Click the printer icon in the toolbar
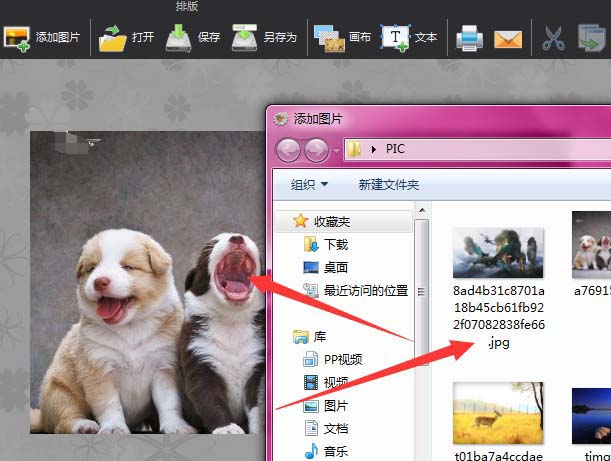The image size is (611, 461). [470, 38]
